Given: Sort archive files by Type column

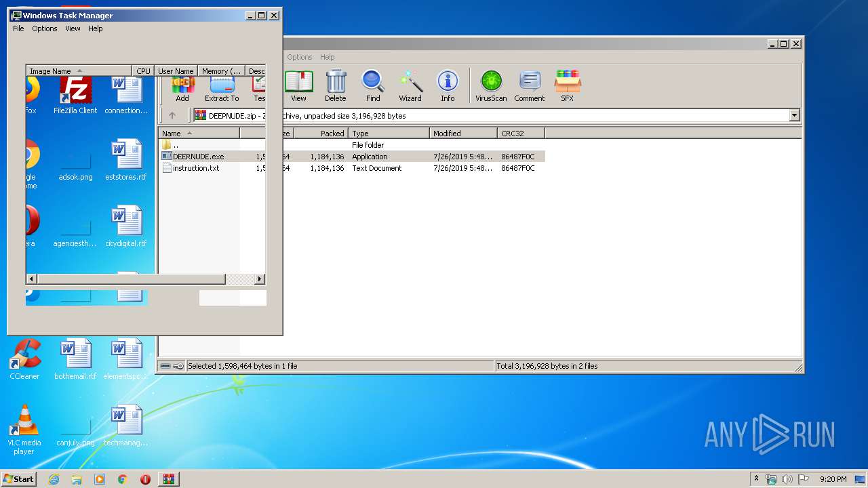Looking at the screenshot, I should coord(389,134).
